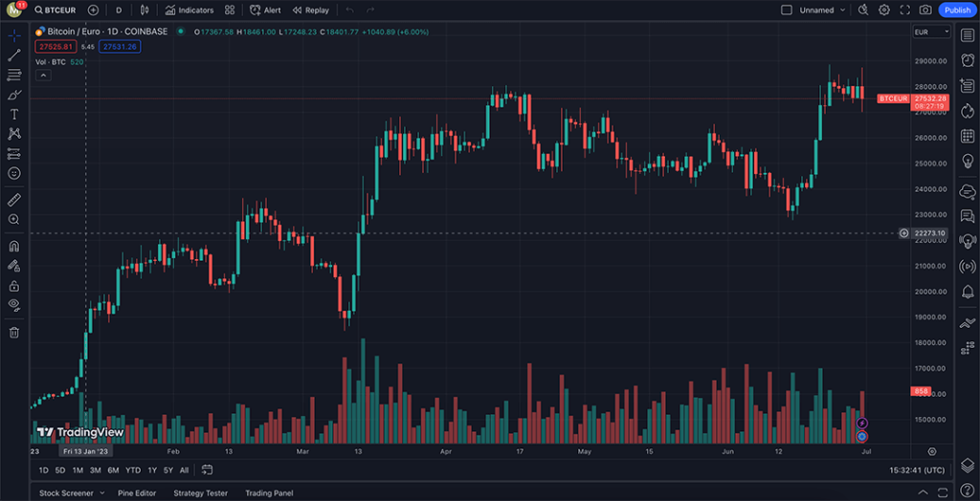Open the EUR currency dropdown
This screenshot has width=980, height=501.
[924, 33]
